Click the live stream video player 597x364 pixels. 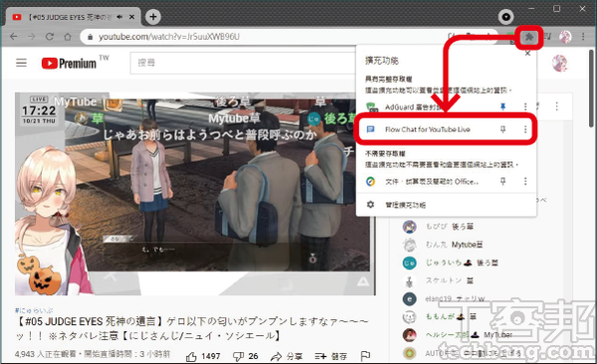pos(195,193)
